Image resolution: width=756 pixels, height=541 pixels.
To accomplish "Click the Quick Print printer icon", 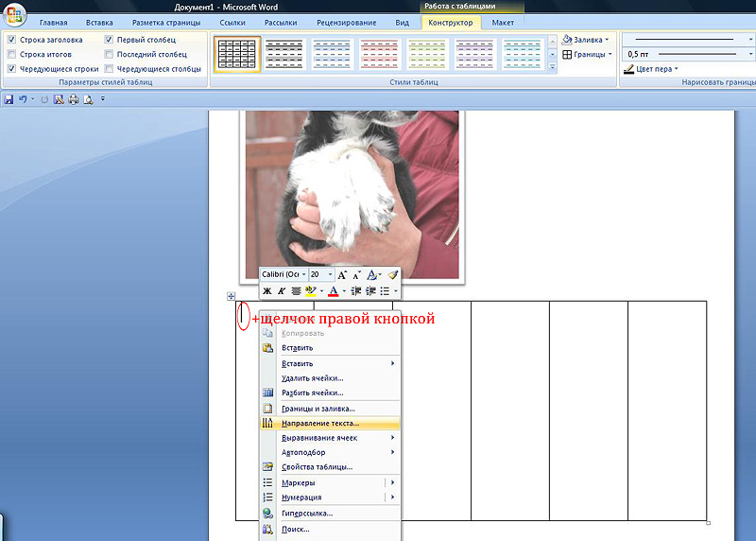I will [x=74, y=99].
